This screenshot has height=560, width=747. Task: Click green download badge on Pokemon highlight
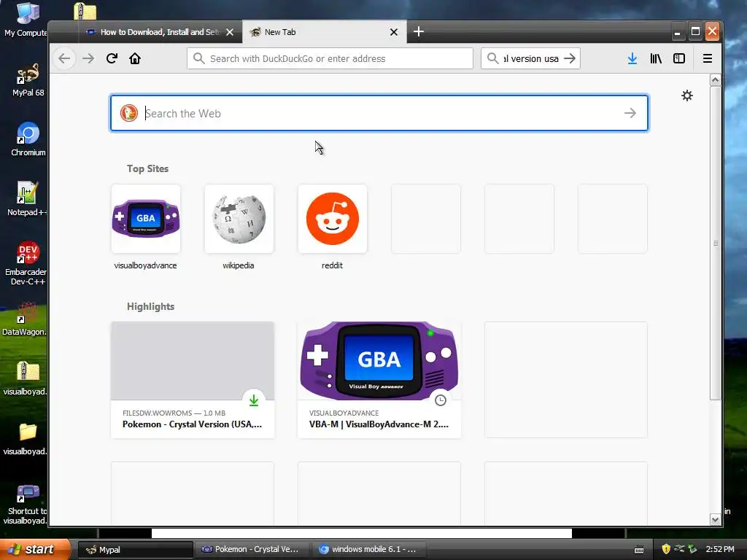pos(254,400)
